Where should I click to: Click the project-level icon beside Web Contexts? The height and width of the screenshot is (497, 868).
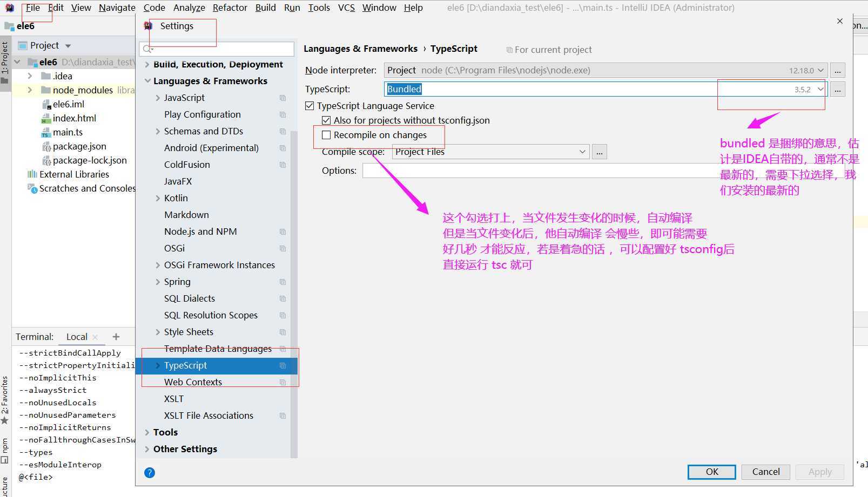pos(282,382)
